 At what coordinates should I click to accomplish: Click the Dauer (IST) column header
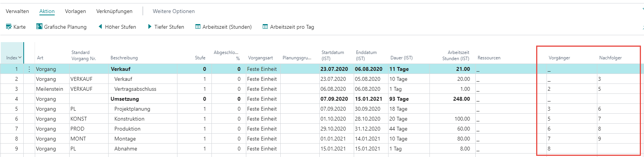[402, 58]
